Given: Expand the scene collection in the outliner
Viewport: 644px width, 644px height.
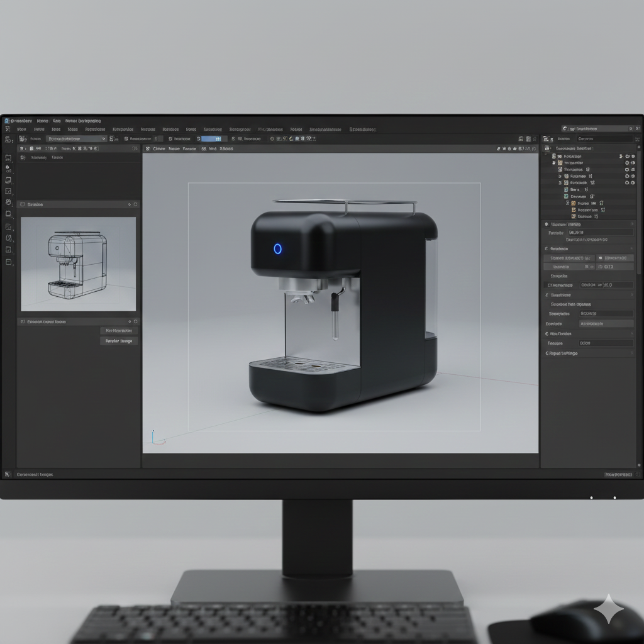Looking at the screenshot, I should pyautogui.click(x=551, y=148).
